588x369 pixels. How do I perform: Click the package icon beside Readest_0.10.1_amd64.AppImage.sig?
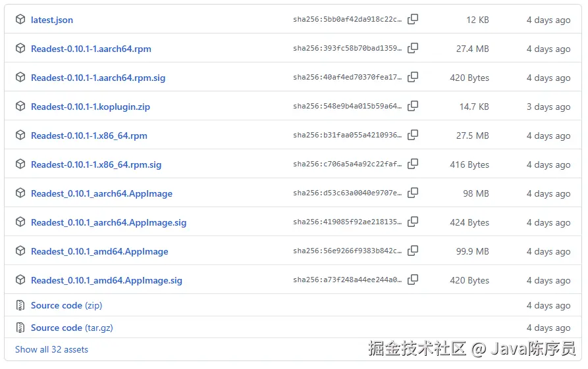coord(20,280)
